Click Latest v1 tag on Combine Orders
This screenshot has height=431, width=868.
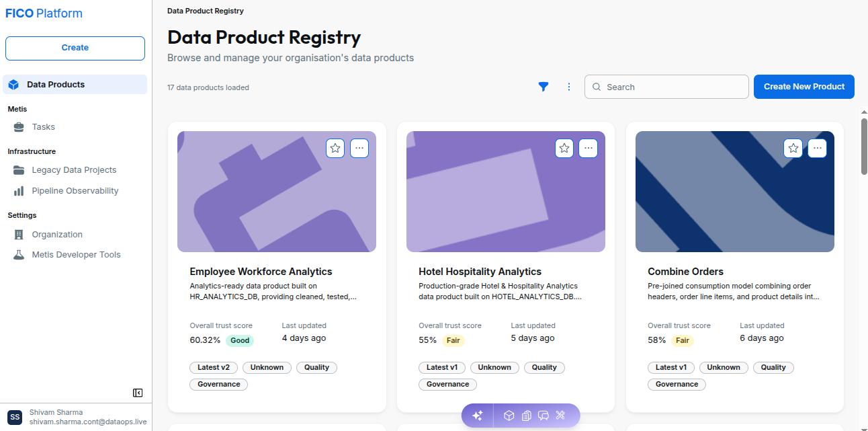click(x=671, y=368)
